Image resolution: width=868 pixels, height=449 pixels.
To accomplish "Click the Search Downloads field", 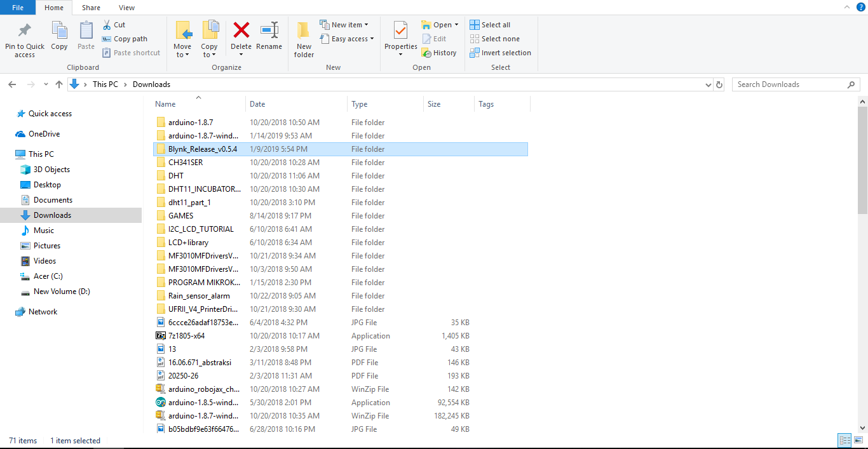I will 796,84.
